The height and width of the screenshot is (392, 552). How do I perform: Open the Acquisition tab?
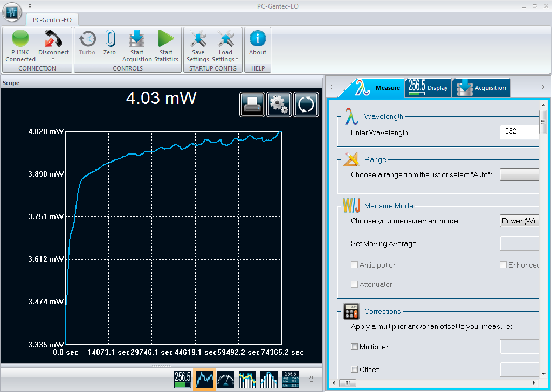tap(481, 88)
